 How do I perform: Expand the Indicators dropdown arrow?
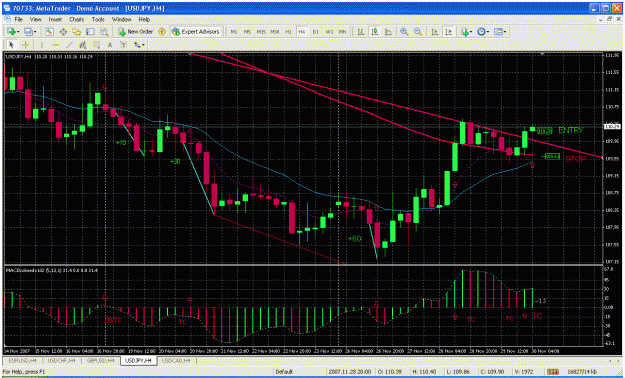471,32
